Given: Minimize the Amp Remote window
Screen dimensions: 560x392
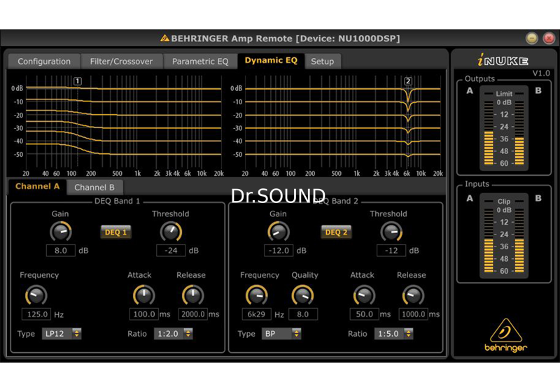Looking at the screenshot, I should pos(532,38).
